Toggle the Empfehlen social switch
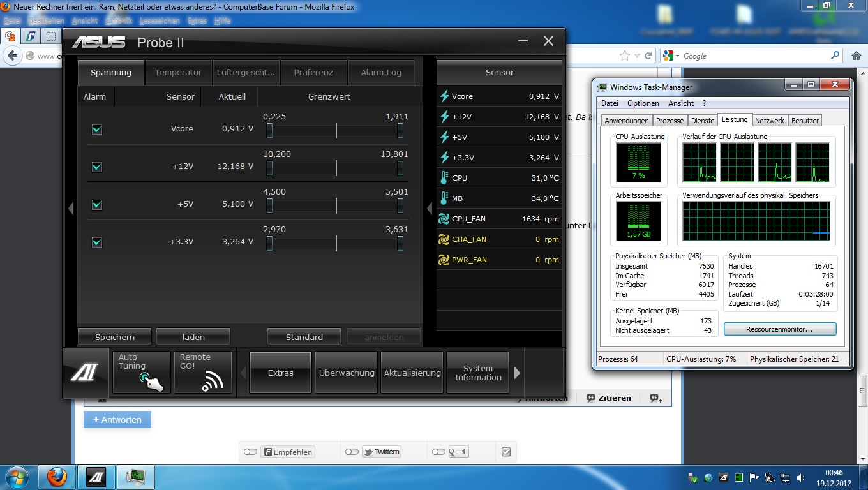The width and height of the screenshot is (868, 490). [250, 452]
